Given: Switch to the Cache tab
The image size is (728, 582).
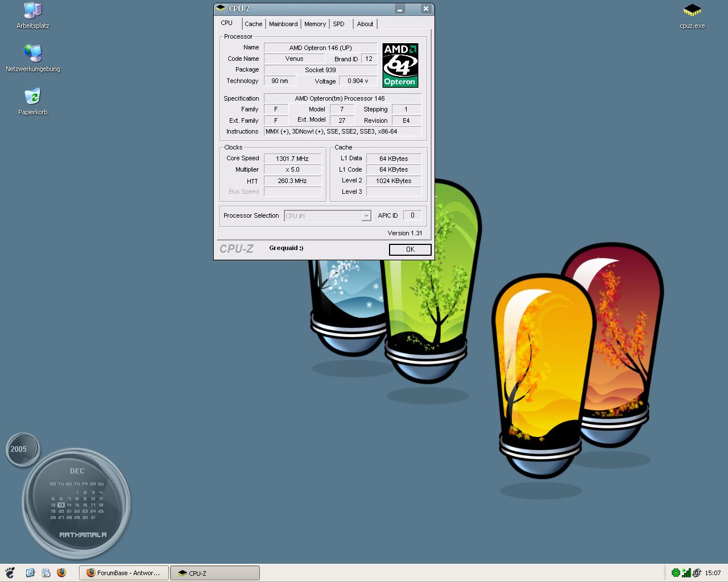Looking at the screenshot, I should tap(254, 24).
